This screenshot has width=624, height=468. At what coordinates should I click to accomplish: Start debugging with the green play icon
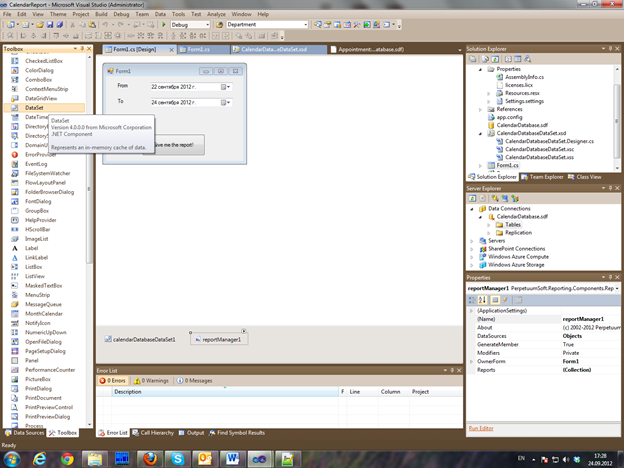coord(164,25)
